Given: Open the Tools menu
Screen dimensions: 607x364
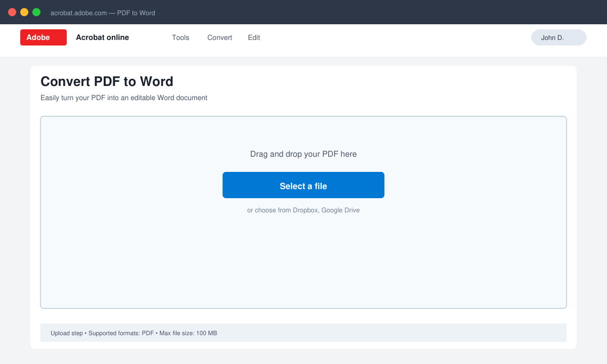Looking at the screenshot, I should [x=181, y=37].
